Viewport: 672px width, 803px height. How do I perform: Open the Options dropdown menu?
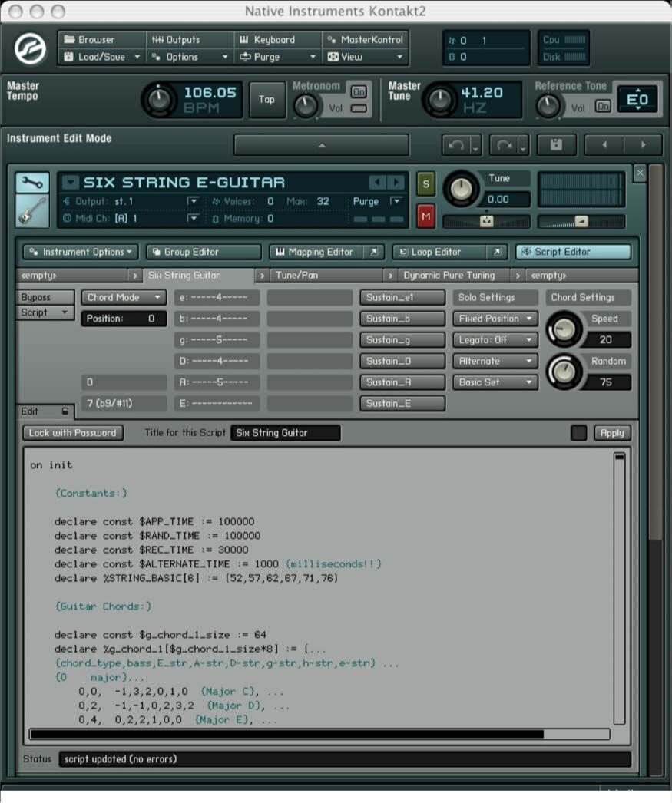click(x=190, y=57)
